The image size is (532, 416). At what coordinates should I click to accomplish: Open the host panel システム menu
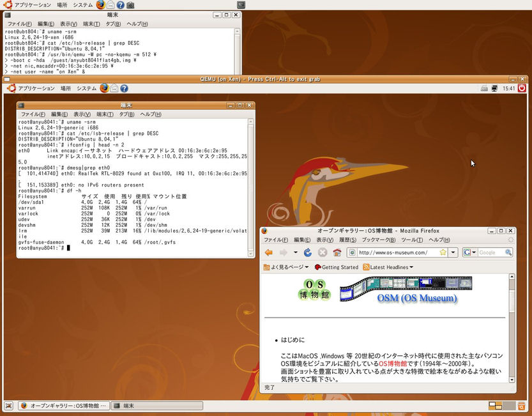coord(83,5)
